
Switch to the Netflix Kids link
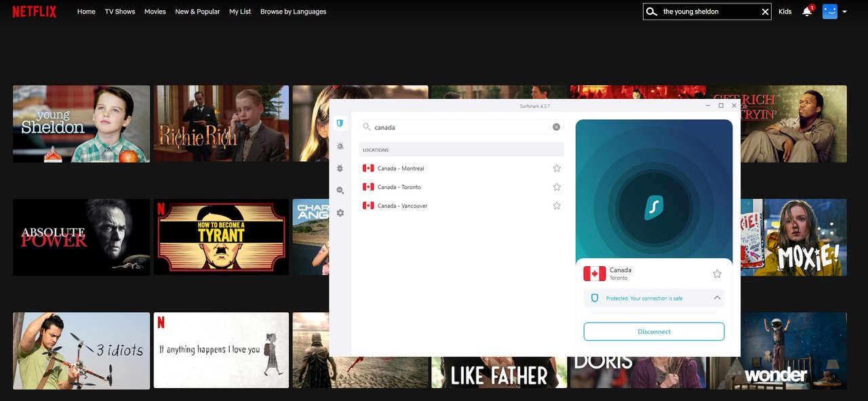(x=785, y=12)
